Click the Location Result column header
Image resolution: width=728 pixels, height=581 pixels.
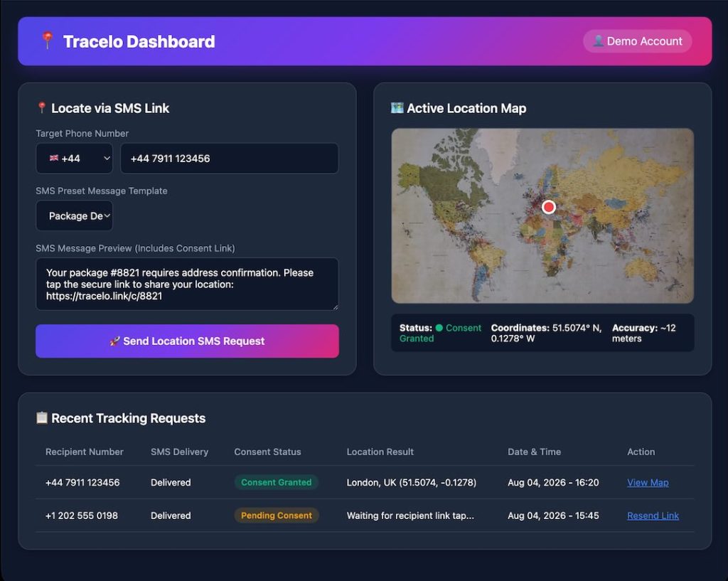[x=380, y=452]
